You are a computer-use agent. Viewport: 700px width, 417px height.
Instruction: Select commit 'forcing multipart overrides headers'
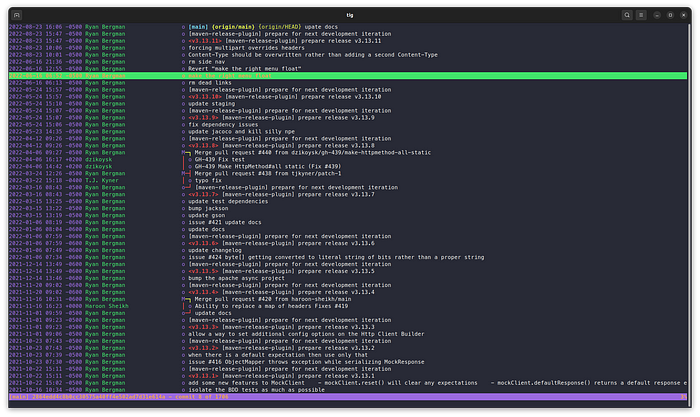(x=246, y=48)
